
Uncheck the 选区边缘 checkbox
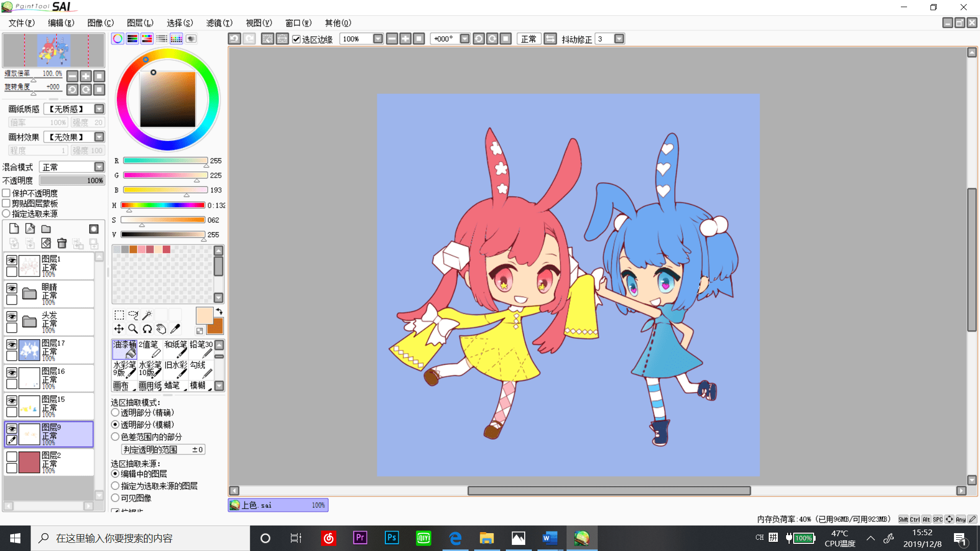(296, 39)
